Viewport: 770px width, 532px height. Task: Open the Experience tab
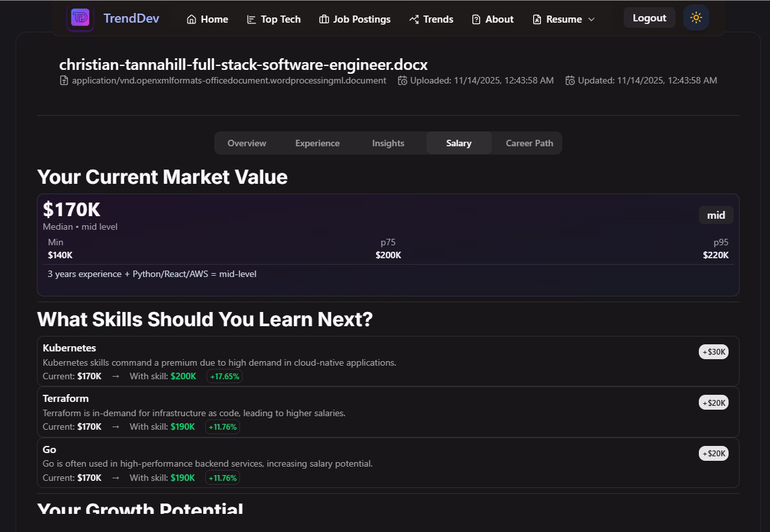tap(317, 143)
